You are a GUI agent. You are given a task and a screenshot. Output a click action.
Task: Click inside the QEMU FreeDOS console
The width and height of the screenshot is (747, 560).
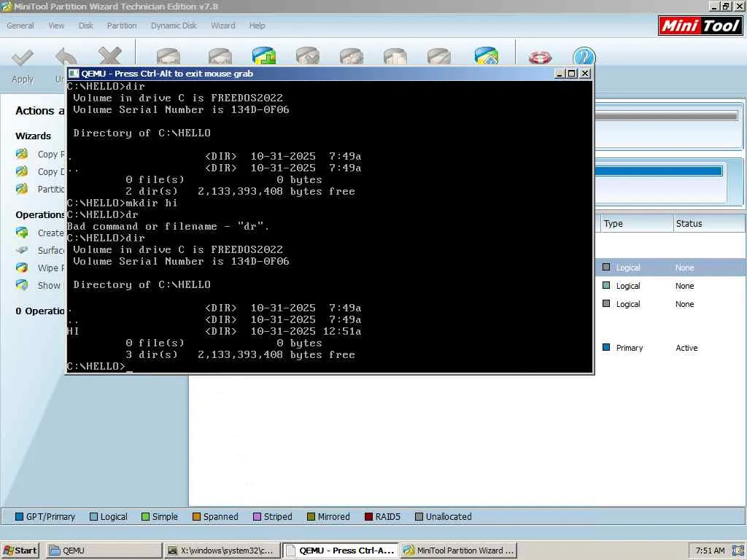coord(330,227)
